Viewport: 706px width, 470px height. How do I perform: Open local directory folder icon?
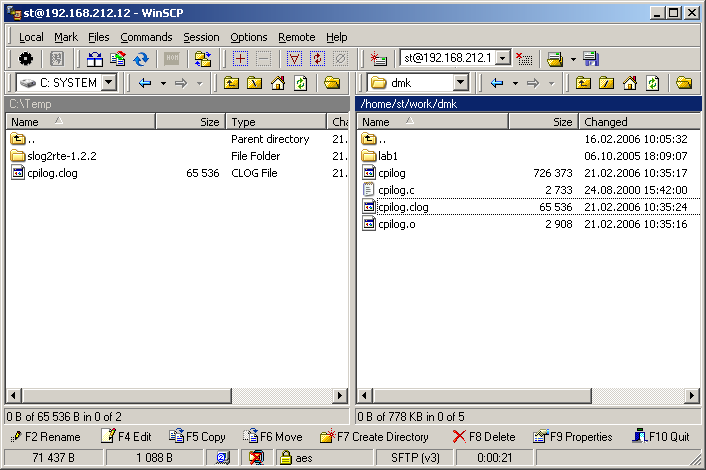point(332,83)
